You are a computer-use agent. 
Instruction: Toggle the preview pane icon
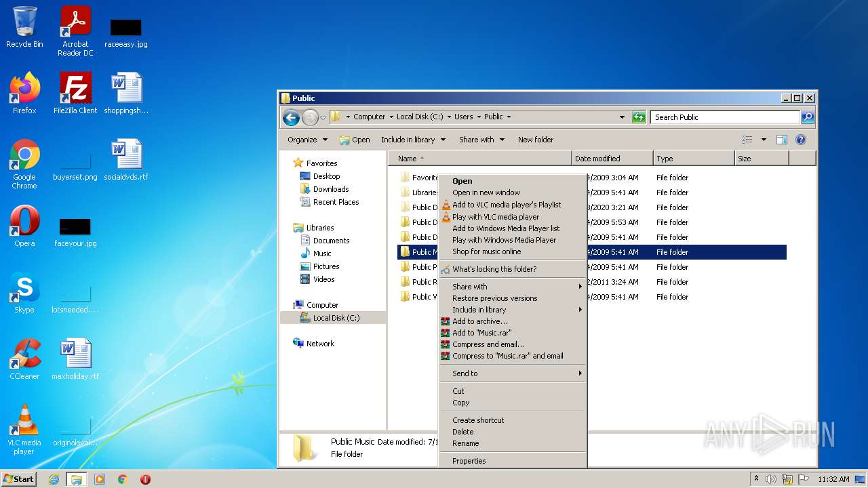(781, 140)
